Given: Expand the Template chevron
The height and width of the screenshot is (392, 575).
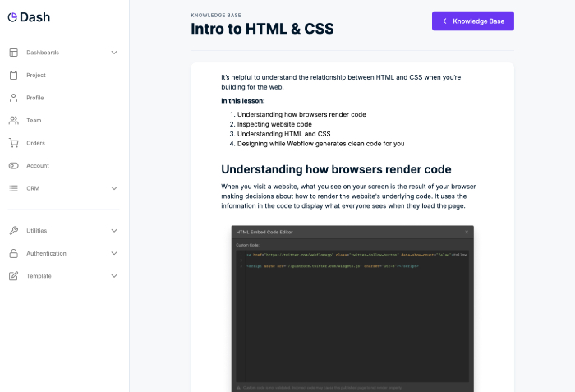Looking at the screenshot, I should 114,276.
